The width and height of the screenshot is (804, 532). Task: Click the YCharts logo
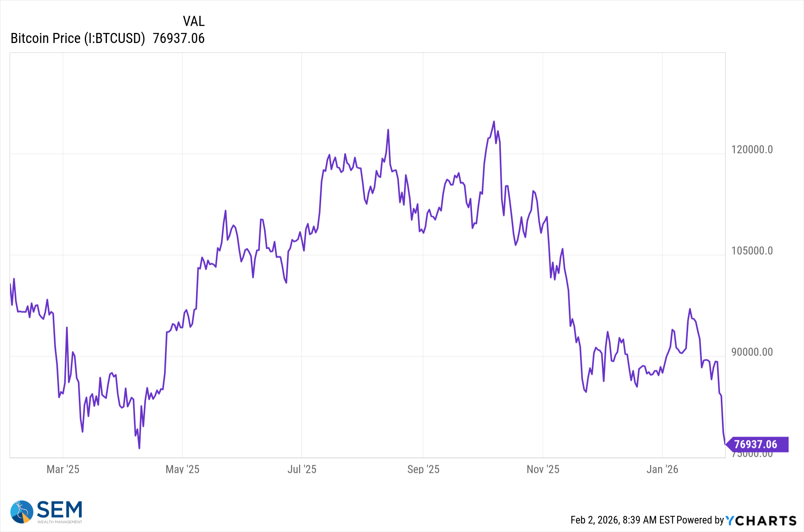point(761,521)
